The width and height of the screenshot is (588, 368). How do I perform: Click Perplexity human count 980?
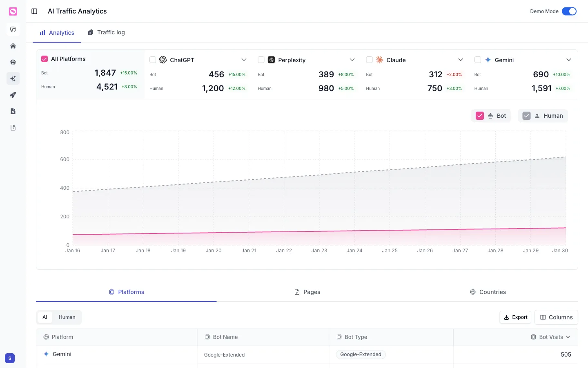[x=326, y=88]
